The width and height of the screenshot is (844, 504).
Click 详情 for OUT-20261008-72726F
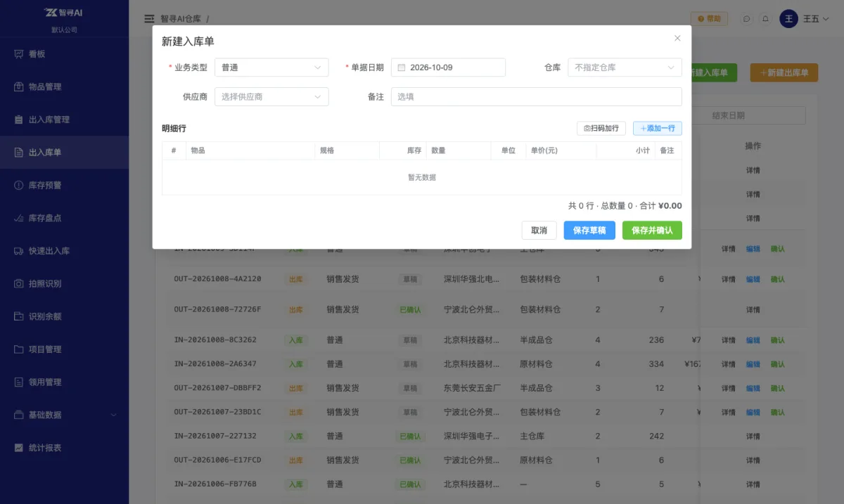753,310
